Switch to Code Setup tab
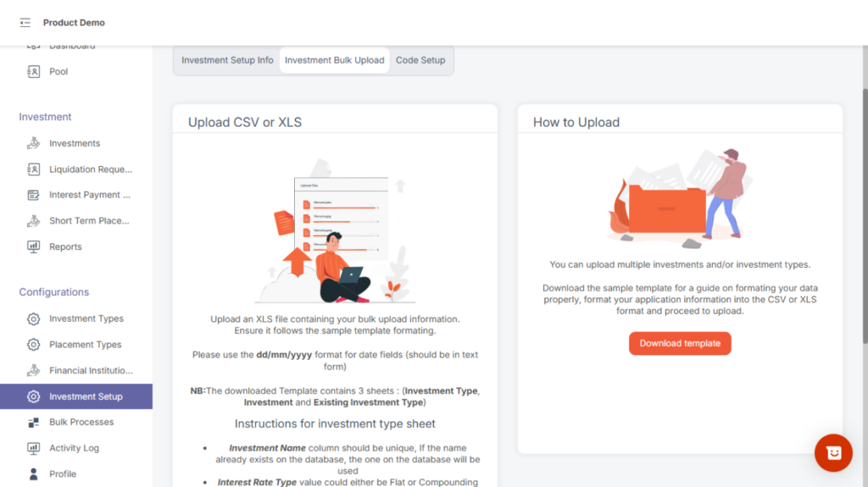 tap(420, 61)
